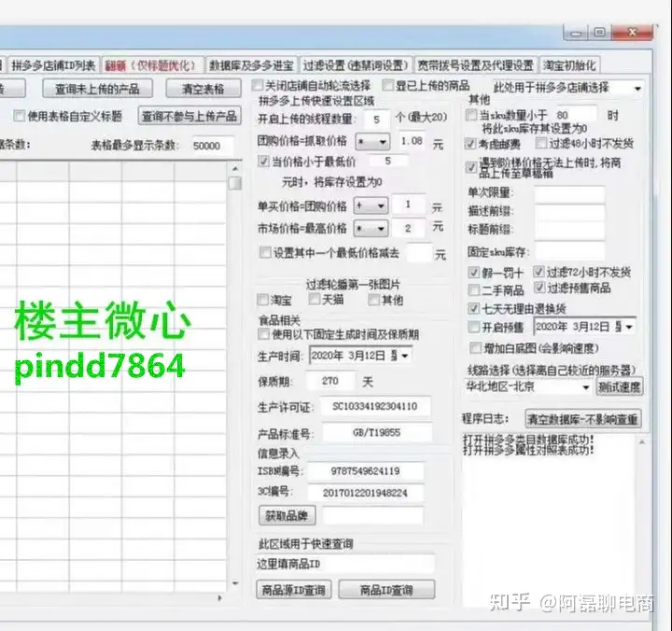
Task: Check the 淘宝 filter checkbox
Action: click(262, 300)
